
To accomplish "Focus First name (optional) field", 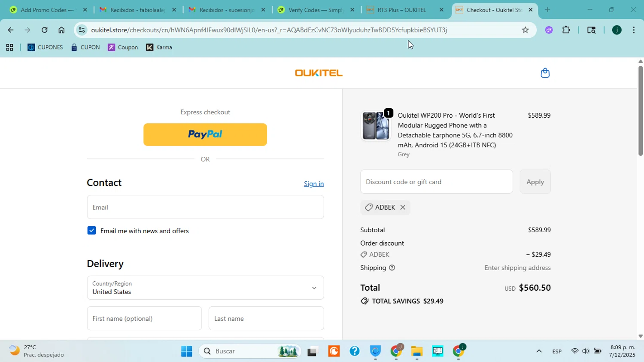I will click(144, 319).
